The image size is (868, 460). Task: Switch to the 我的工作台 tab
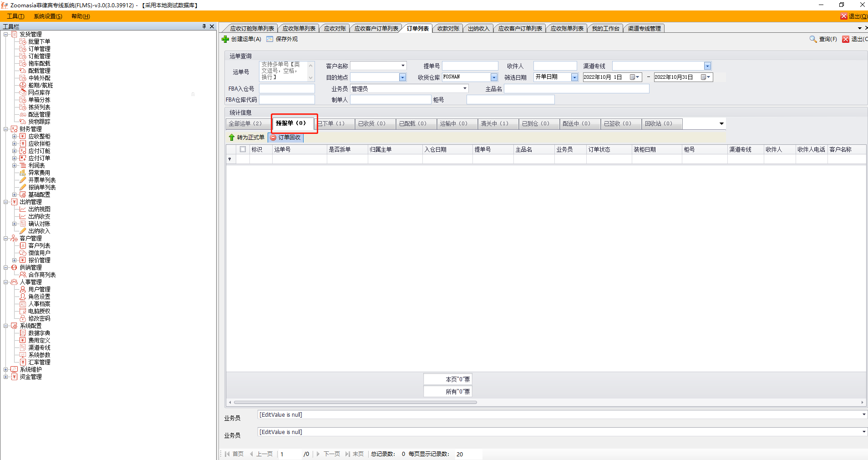[x=605, y=28]
